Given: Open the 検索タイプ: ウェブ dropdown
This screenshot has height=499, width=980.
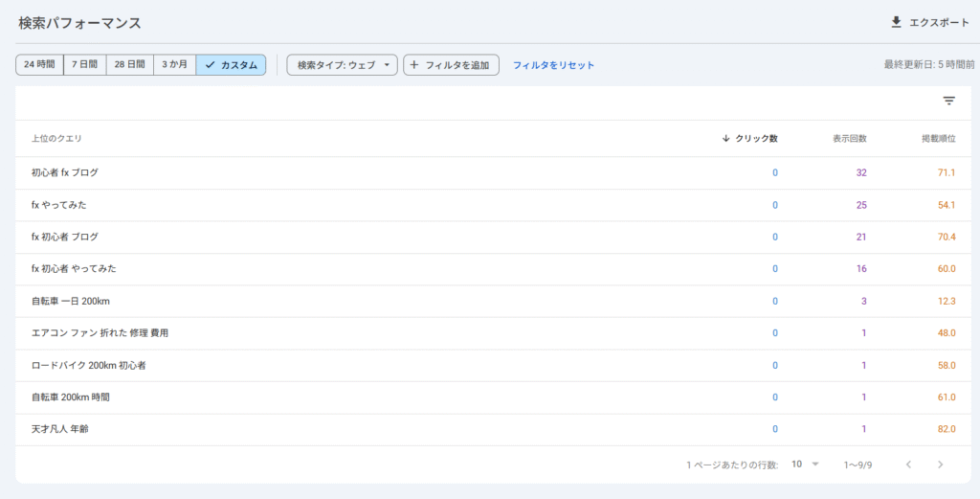Looking at the screenshot, I should [x=342, y=65].
